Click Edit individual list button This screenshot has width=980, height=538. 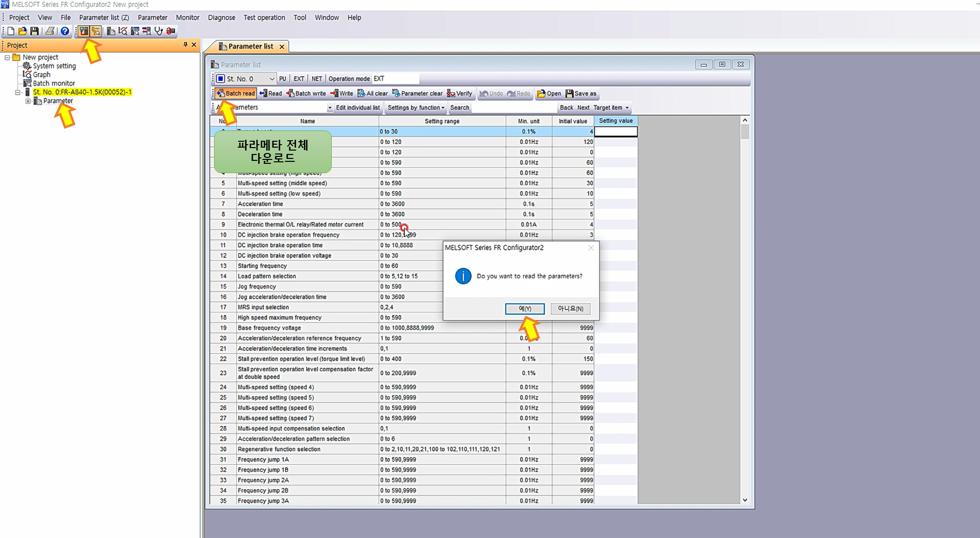358,108
